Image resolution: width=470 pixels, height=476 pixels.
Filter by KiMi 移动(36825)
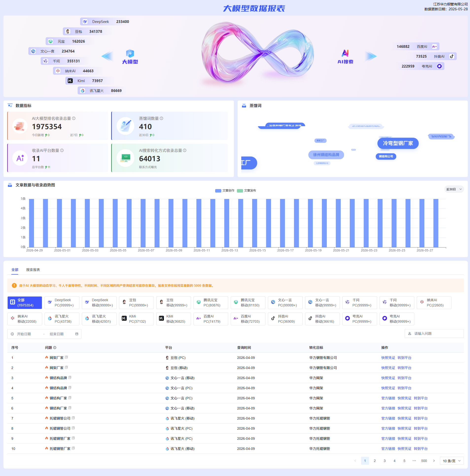tap(174, 319)
